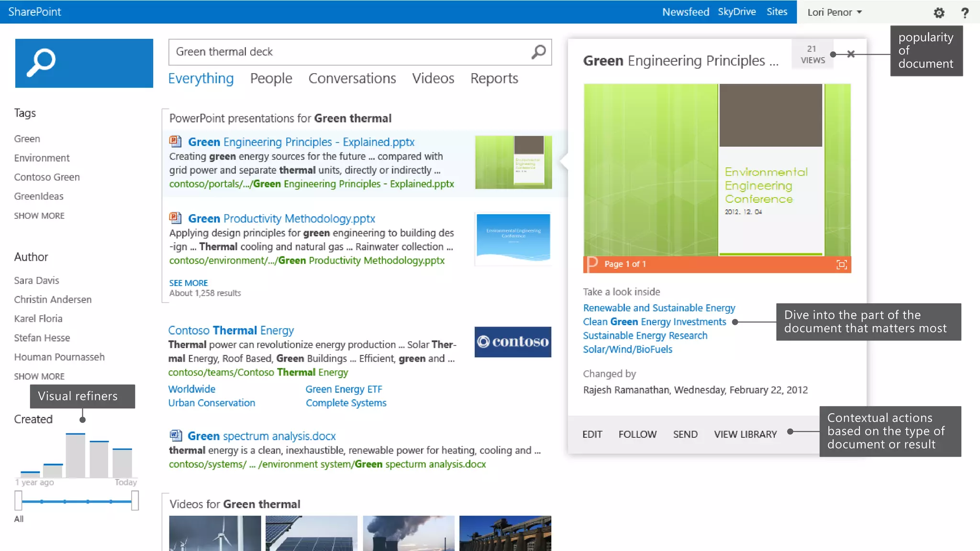
Task: Click the PowerPoint icon beside Green Productivity Methodology
Action: click(x=175, y=218)
